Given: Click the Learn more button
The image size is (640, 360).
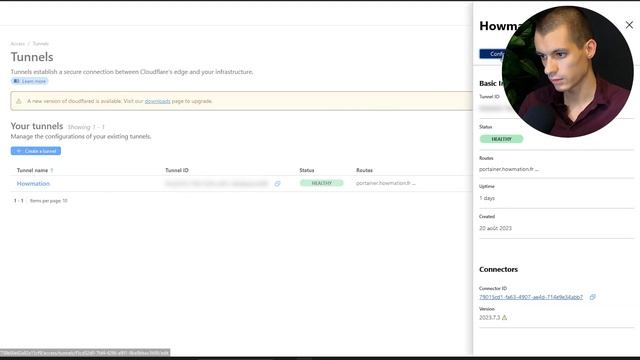Looking at the screenshot, I should click(x=29, y=81).
